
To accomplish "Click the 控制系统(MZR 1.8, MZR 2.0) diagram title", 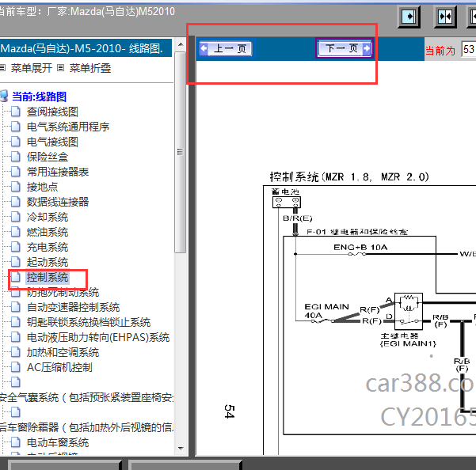I will coord(349,176).
